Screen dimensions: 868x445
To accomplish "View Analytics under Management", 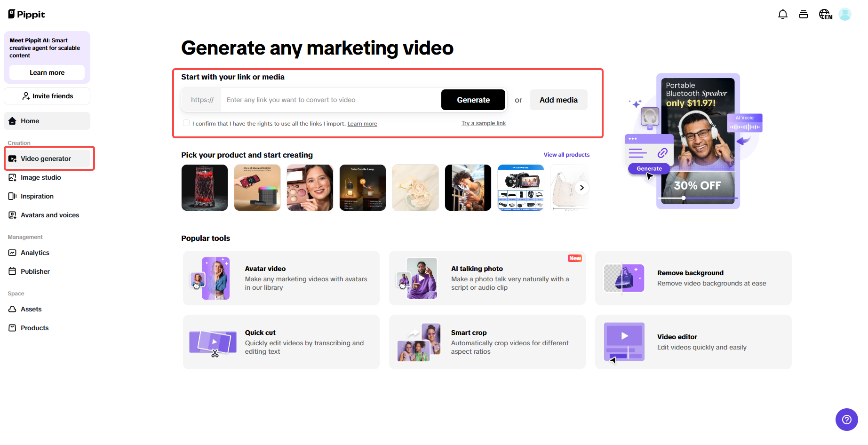I will click(35, 253).
